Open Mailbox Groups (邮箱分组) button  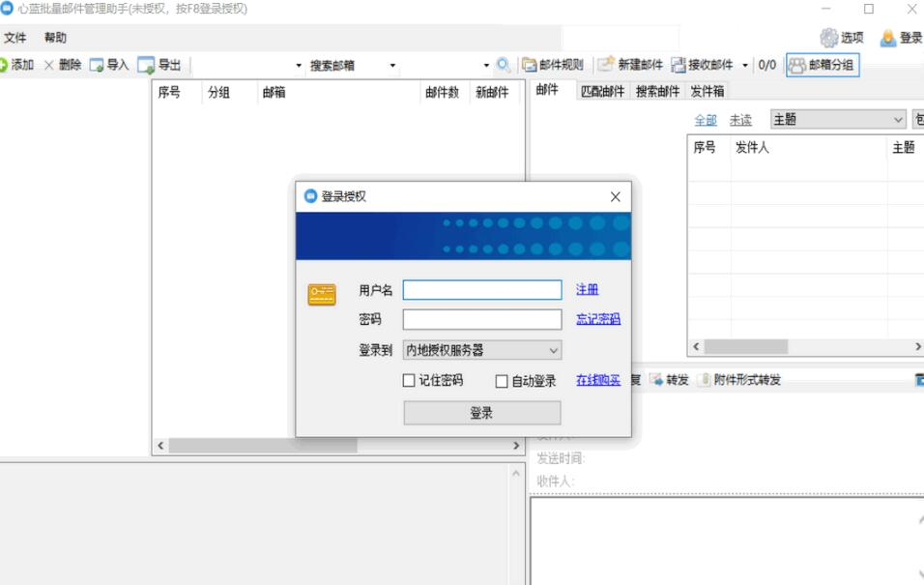click(823, 65)
